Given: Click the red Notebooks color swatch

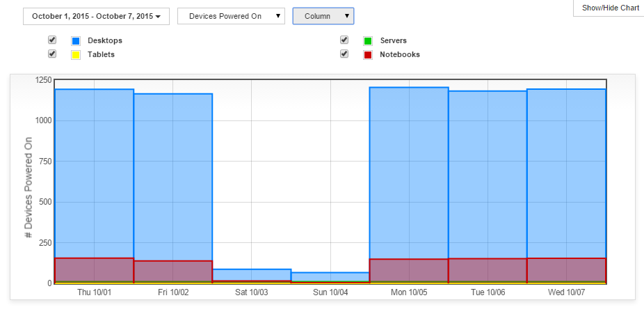Looking at the screenshot, I should click(368, 54).
